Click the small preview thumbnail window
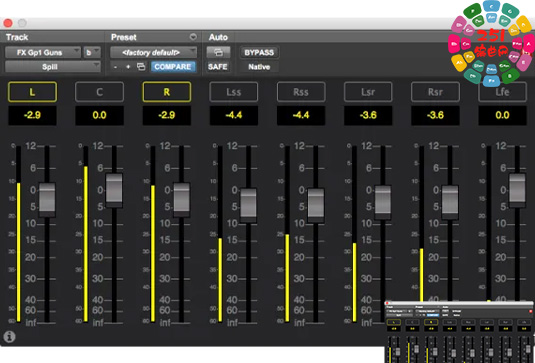Image resolution: width=535 pixels, height=363 pixels. [460, 332]
